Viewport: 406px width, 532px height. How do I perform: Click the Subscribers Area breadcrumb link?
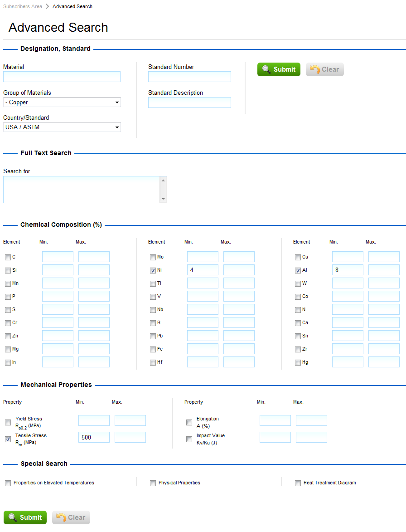click(23, 6)
